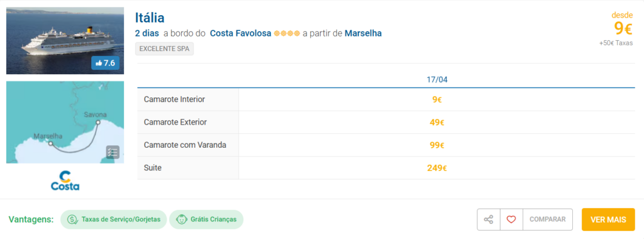Choose the Camarote com Varanda 99€ price
644x239 pixels.
pos(437,145)
